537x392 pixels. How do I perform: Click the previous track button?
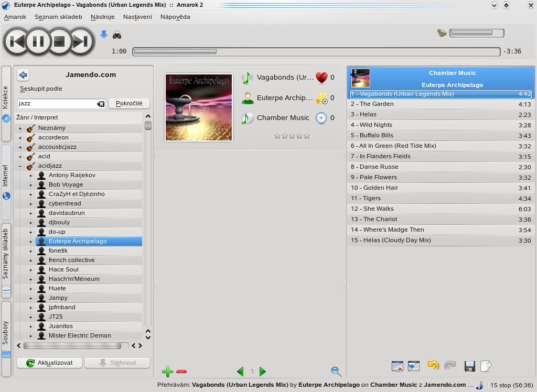16,41
